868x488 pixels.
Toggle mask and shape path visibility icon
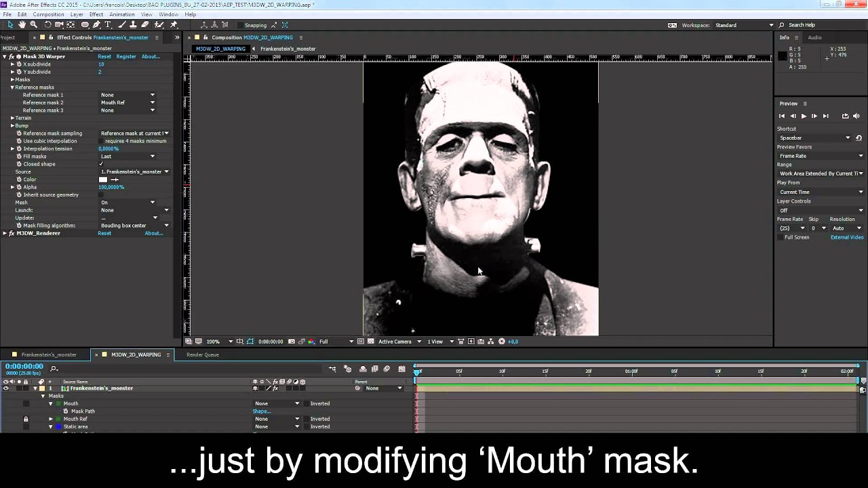250,342
